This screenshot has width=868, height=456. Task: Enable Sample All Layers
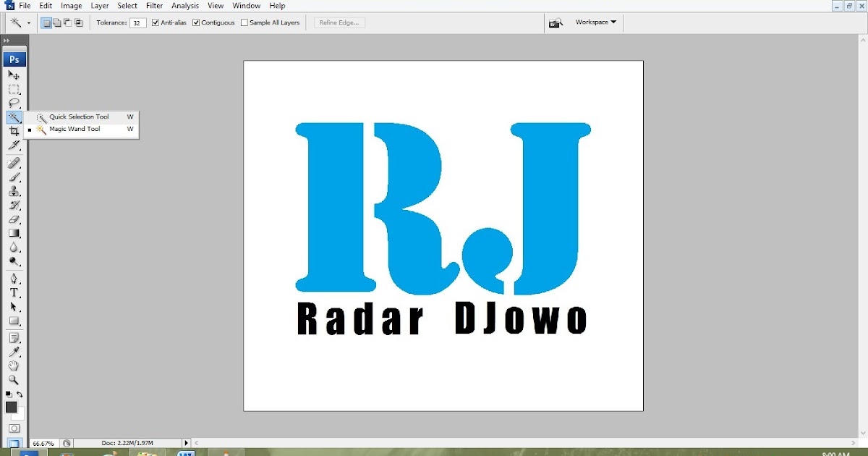coord(244,22)
